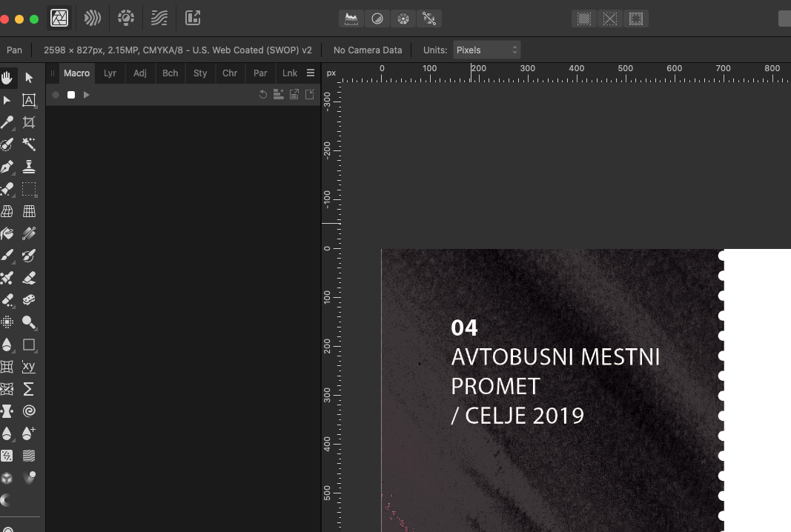Apply Auto Levels from the toolbar
Viewport: 791px width, 532px height.
click(351, 19)
